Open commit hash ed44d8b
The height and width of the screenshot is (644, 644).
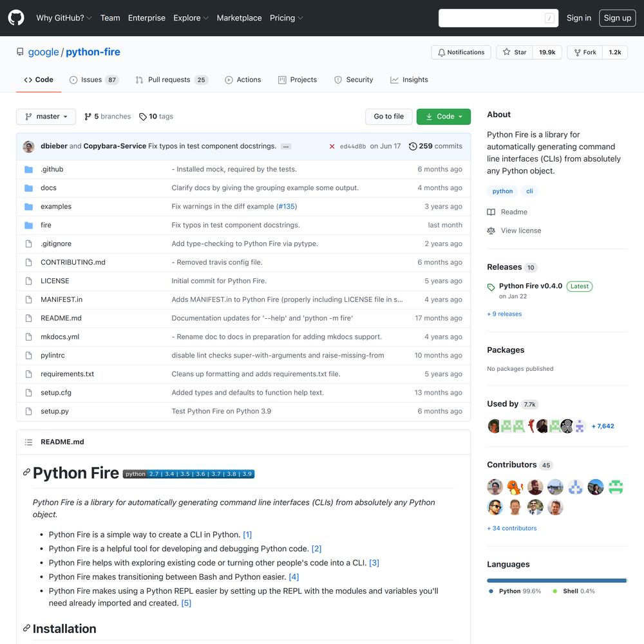[353, 146]
